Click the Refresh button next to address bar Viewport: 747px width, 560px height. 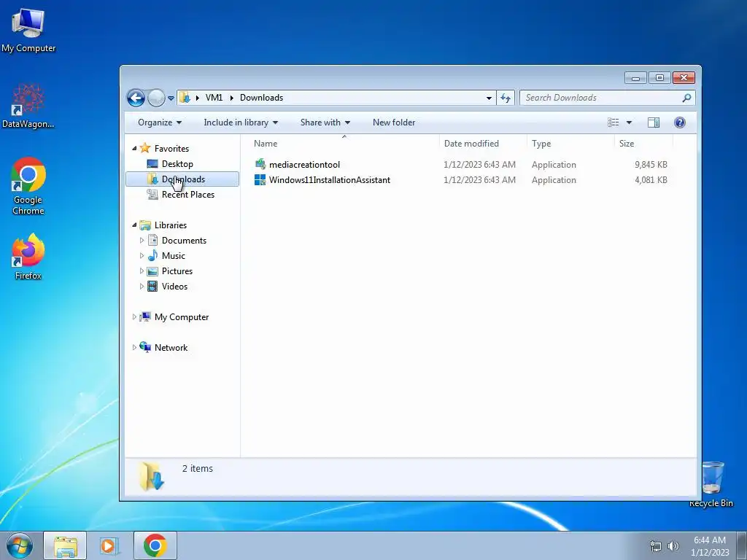coord(506,98)
